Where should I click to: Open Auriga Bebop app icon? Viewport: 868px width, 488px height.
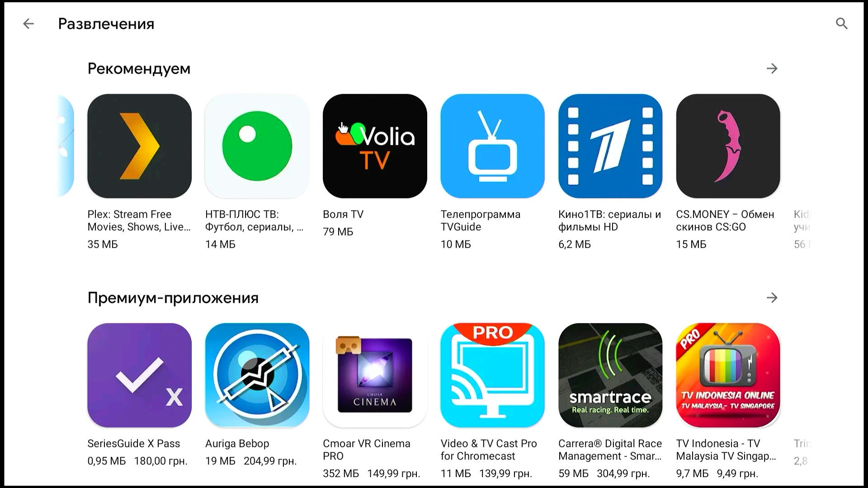(257, 374)
